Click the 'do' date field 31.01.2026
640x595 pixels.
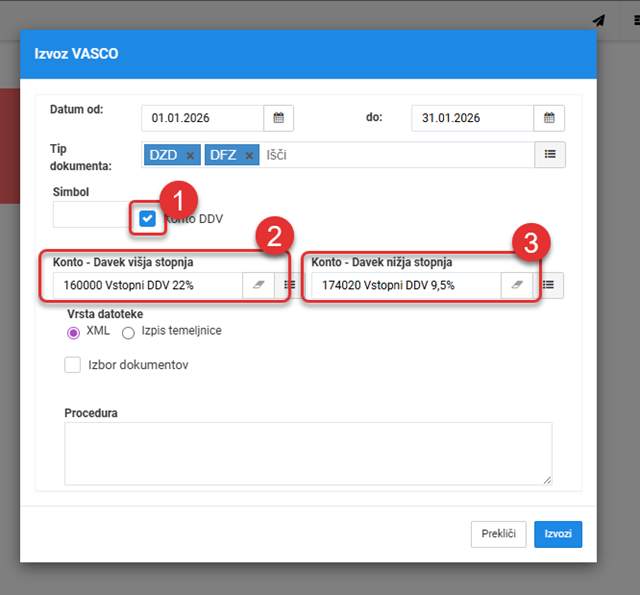pyautogui.click(x=473, y=118)
